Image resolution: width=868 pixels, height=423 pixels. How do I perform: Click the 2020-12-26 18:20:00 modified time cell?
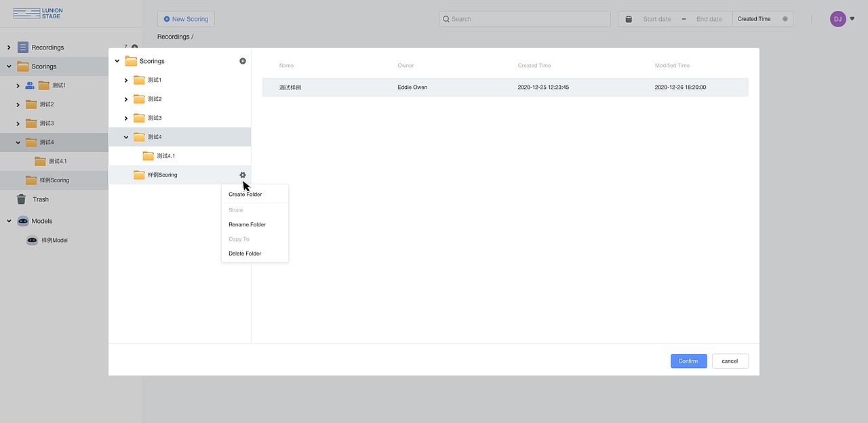click(680, 87)
